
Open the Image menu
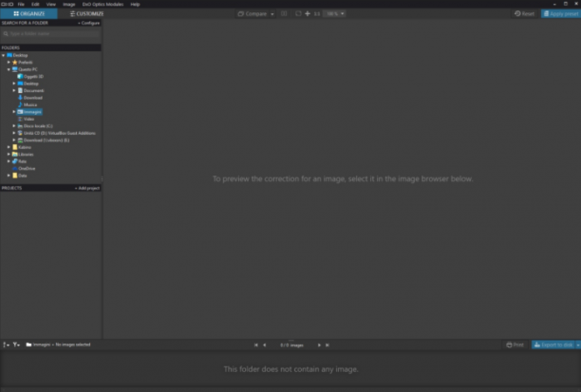click(x=69, y=4)
